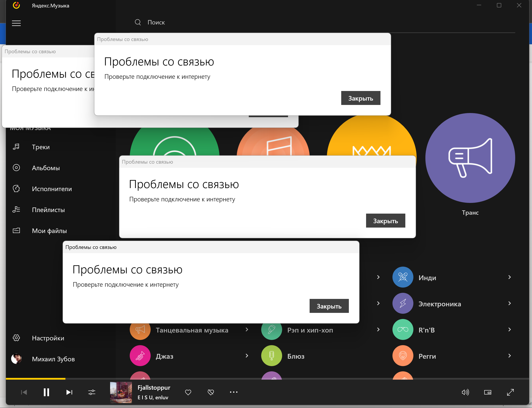The height and width of the screenshot is (408, 532).
Task: Expand player to full screen
Action: point(510,392)
